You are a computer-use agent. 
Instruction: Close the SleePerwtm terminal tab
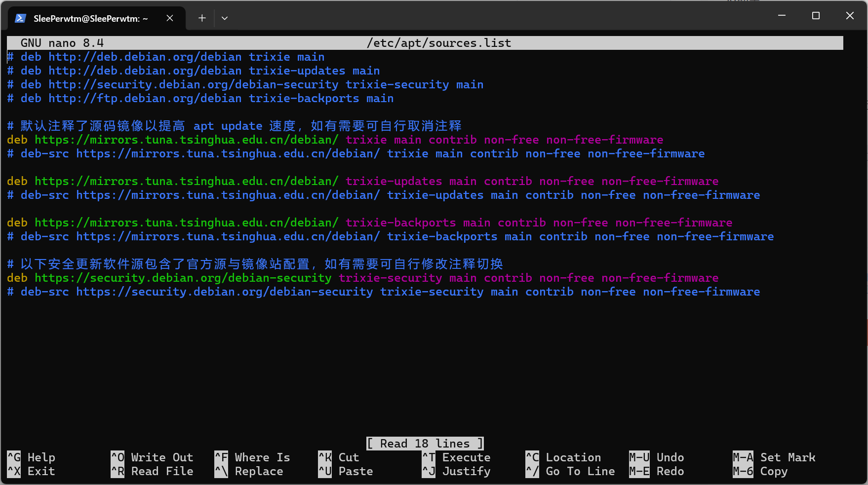pos(170,18)
